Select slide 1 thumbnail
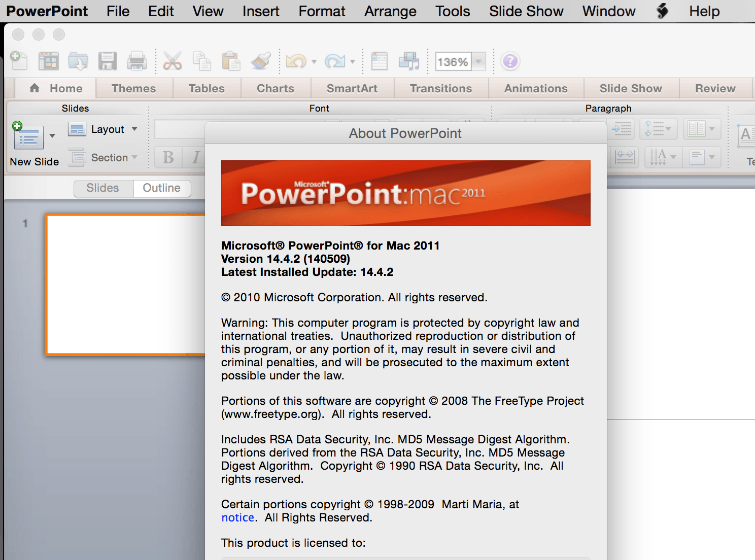The height and width of the screenshot is (560, 755). pyautogui.click(x=125, y=284)
